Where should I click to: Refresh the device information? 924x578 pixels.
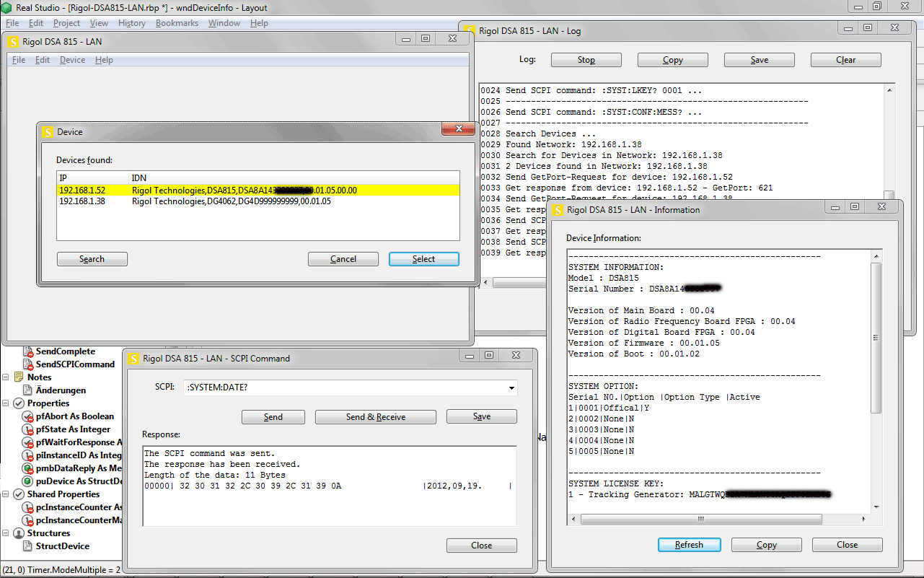pyautogui.click(x=689, y=545)
